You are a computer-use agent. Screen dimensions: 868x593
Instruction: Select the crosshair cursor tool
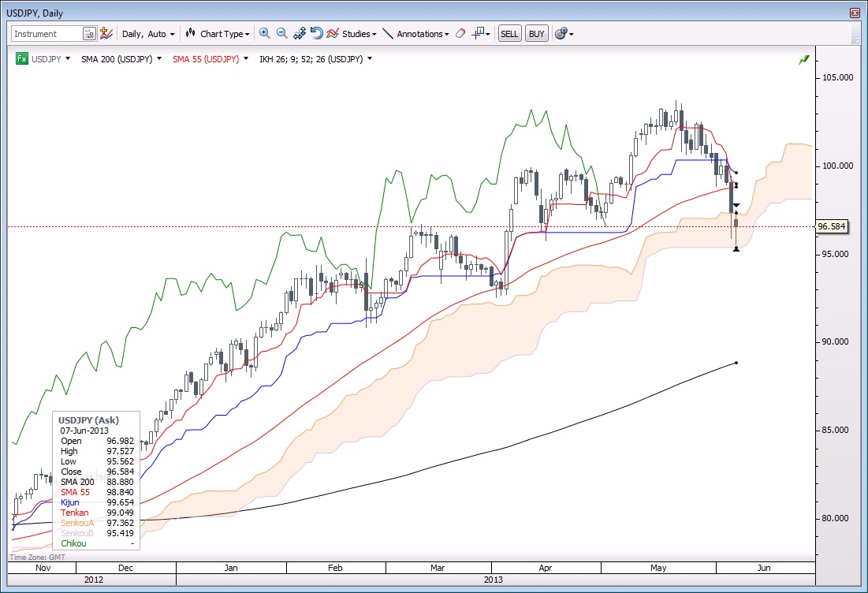(x=480, y=34)
